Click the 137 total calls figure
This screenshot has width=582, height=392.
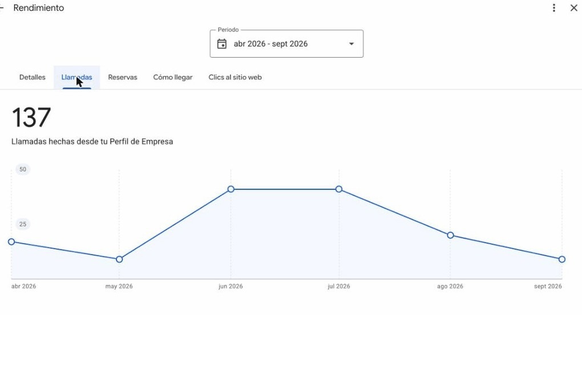coord(31,118)
